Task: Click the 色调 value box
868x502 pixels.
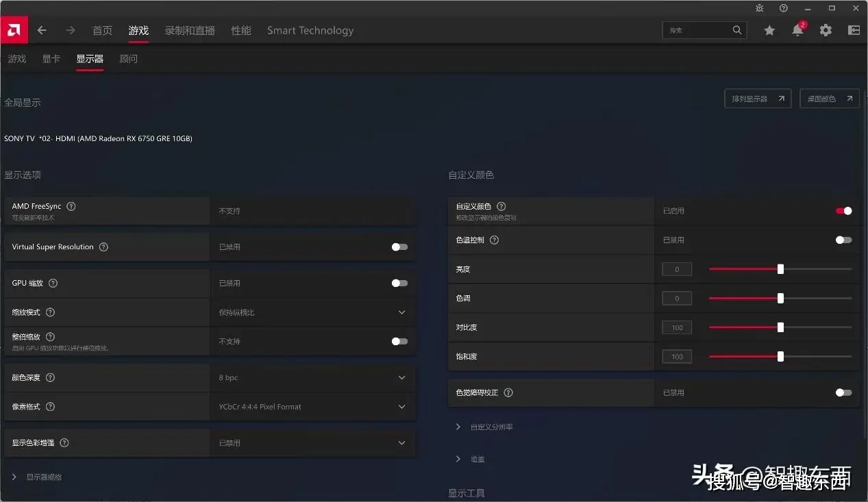Action: pyautogui.click(x=677, y=299)
